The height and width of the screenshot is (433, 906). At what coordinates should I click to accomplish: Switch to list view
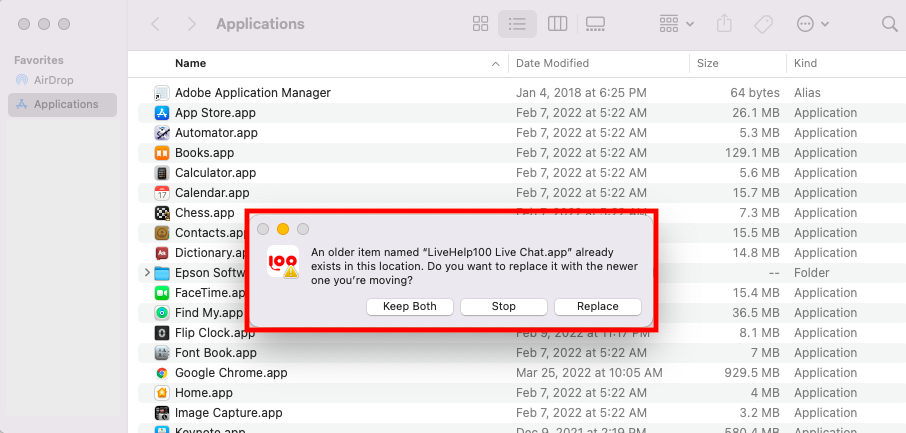pos(517,24)
